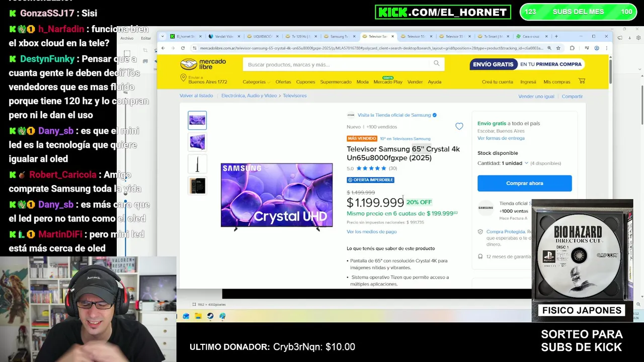Open Vender in the navigation

[415, 82]
